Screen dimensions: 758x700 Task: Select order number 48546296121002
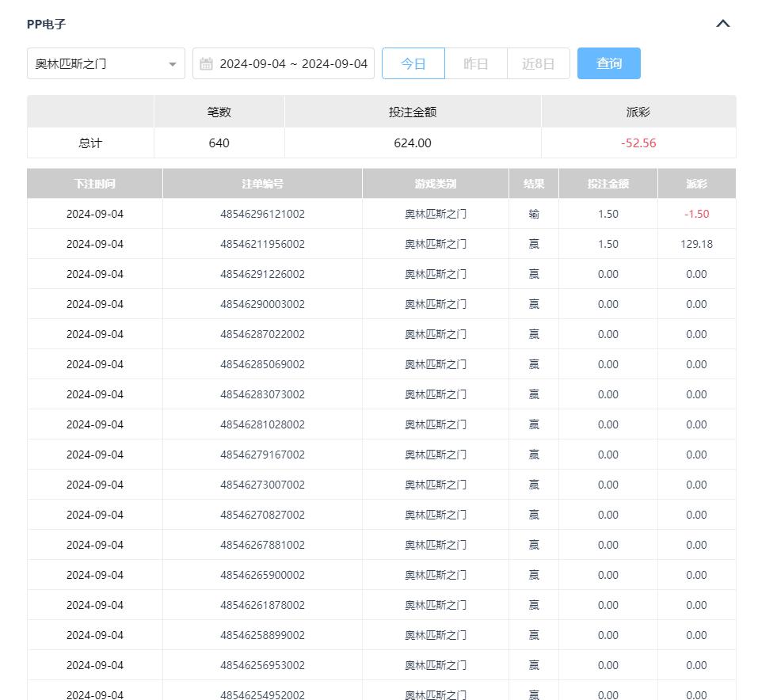[262, 214]
